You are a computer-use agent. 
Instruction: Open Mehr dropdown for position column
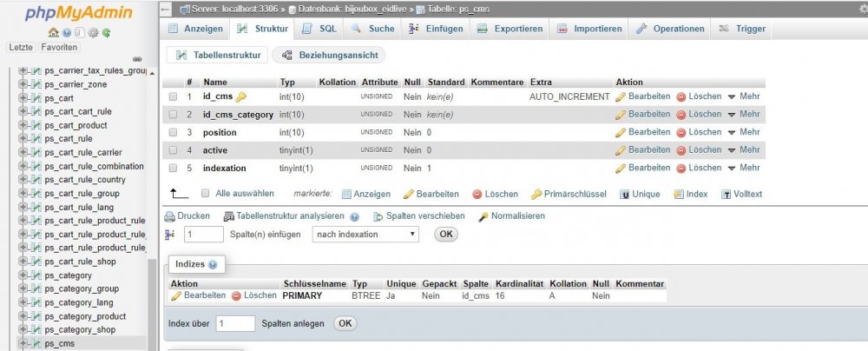[744, 132]
